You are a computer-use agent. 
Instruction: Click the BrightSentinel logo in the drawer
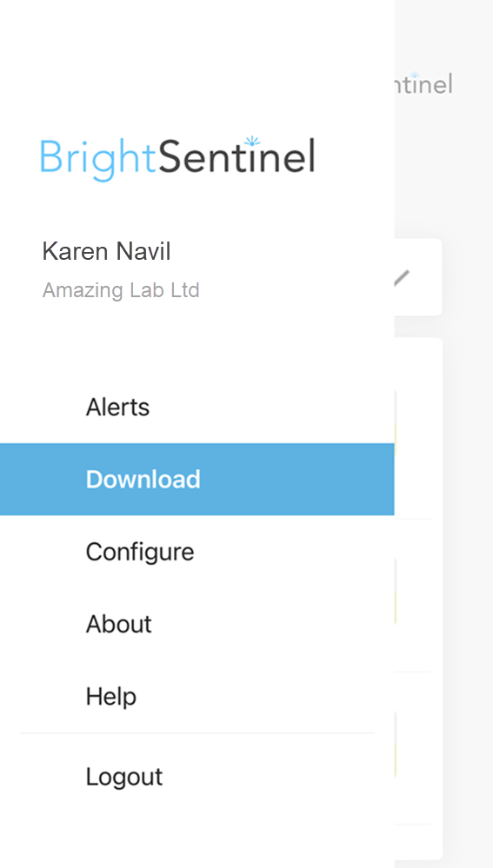coord(177,158)
